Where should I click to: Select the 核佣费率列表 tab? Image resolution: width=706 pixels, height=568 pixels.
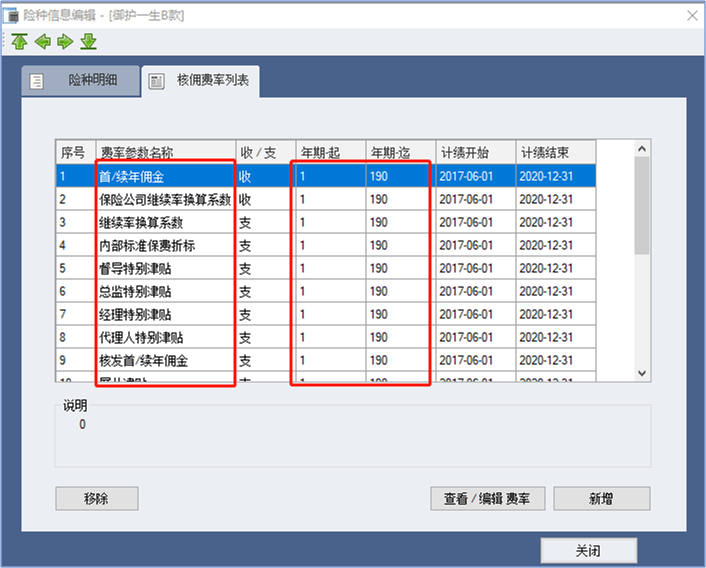(x=200, y=81)
